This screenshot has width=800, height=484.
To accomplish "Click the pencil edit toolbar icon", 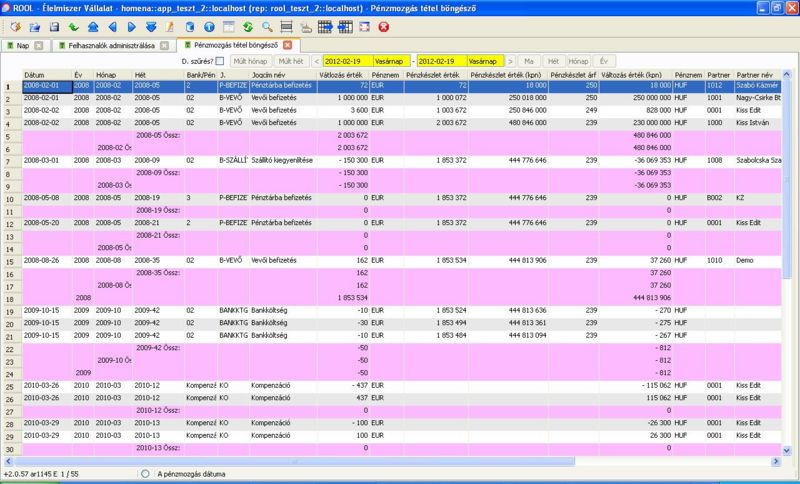I will pyautogui.click(x=171, y=26).
